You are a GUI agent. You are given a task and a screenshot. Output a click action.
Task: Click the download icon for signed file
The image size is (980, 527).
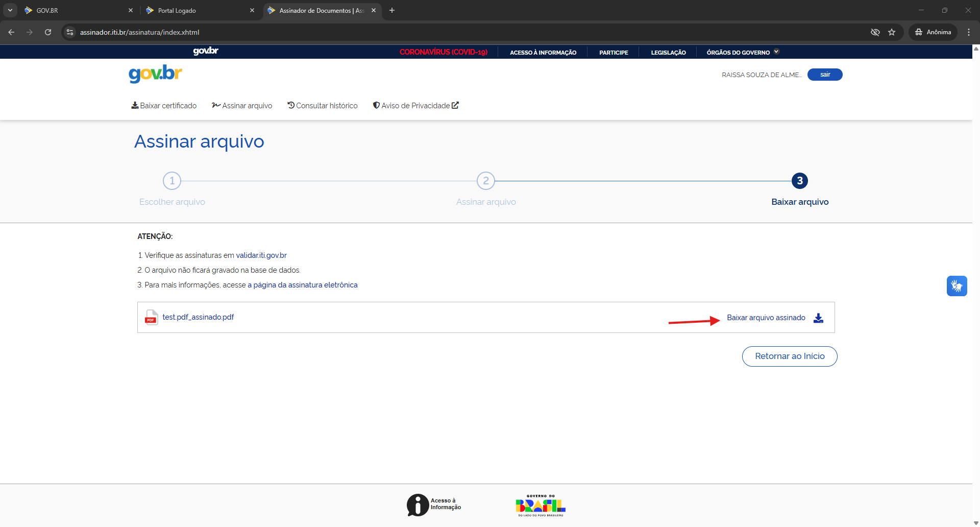click(x=818, y=318)
